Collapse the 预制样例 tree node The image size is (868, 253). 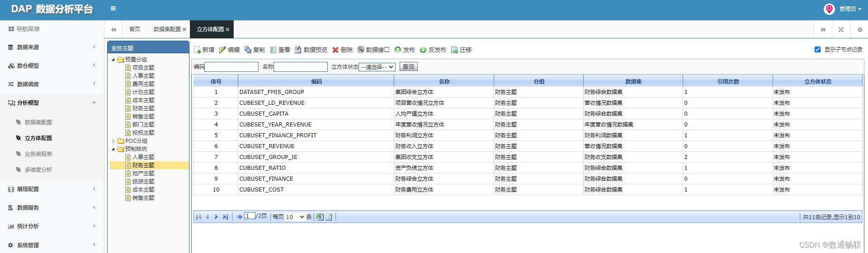click(x=113, y=149)
